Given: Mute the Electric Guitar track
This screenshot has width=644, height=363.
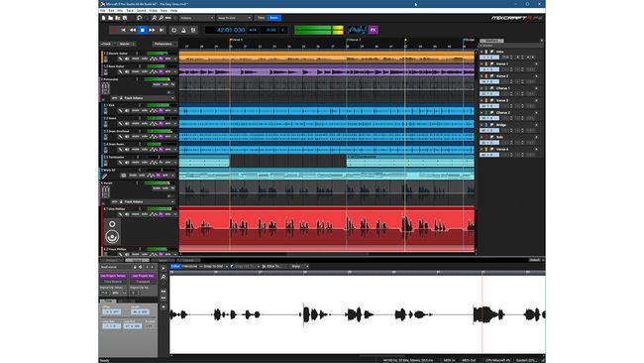Looking at the screenshot, I should pyautogui.click(x=135, y=59).
